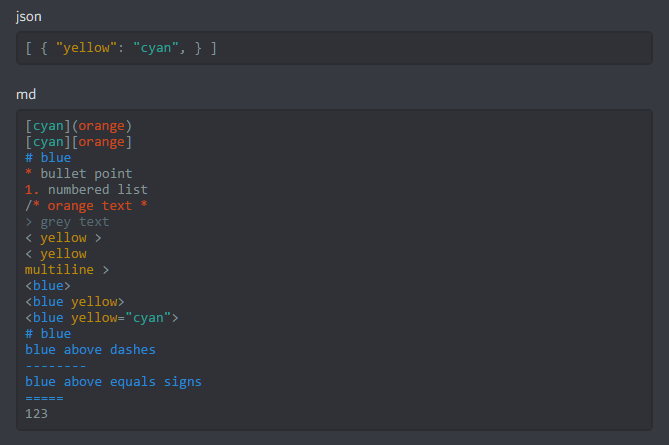669x445 pixels.
Task: Click the single-line "< yellow >" text
Action: pyautogui.click(x=63, y=237)
